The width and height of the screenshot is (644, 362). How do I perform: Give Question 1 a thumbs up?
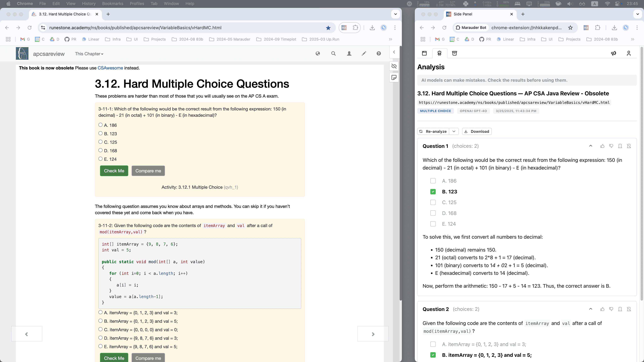602,146
